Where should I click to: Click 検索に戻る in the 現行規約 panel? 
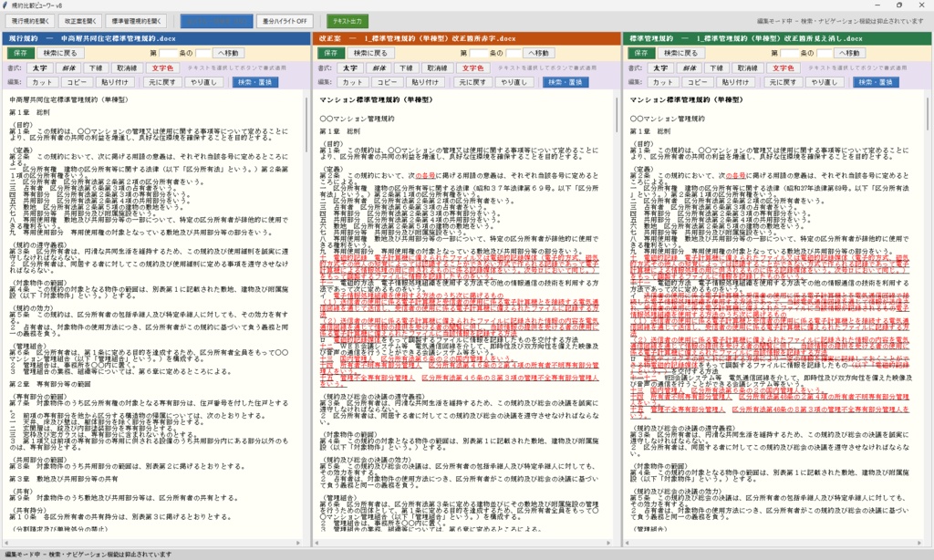(59, 53)
